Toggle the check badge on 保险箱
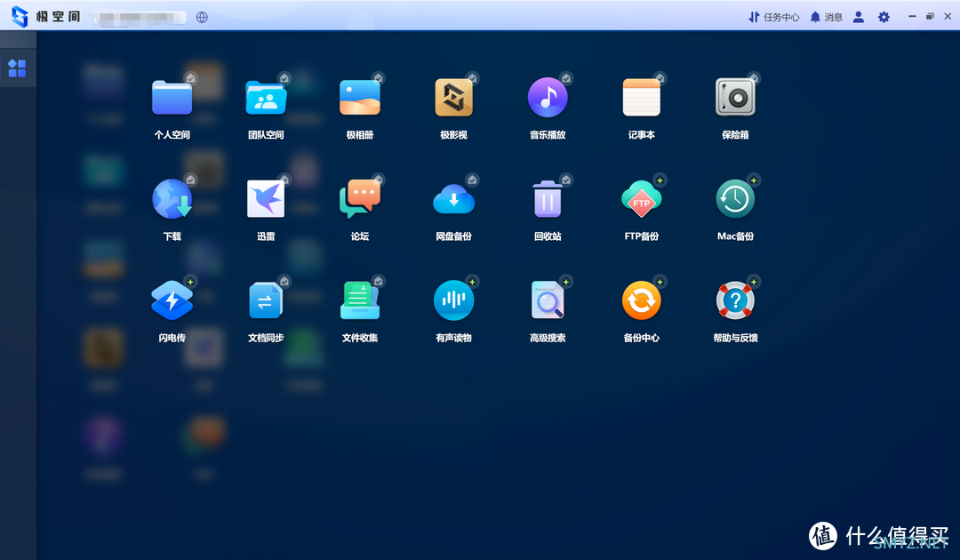The width and height of the screenshot is (960, 560). click(x=754, y=77)
